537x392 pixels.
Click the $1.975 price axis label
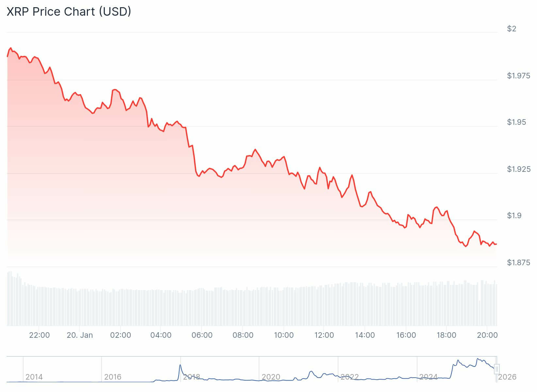coord(518,76)
